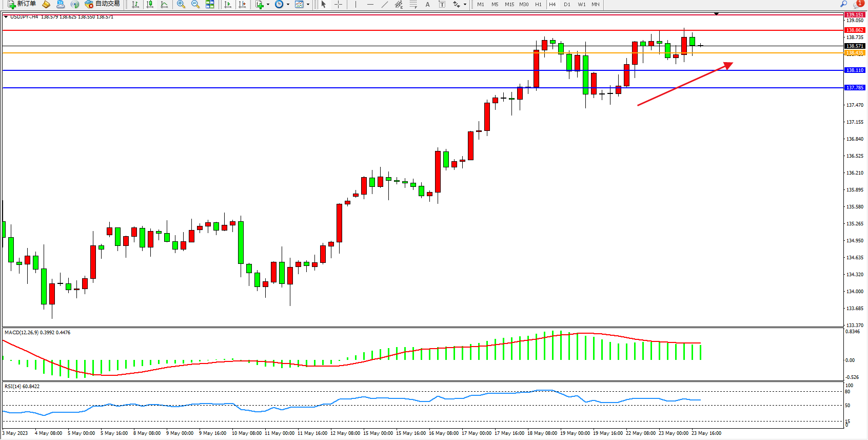
Task: Expand the chart templates dropdown arrow
Action: point(308,4)
